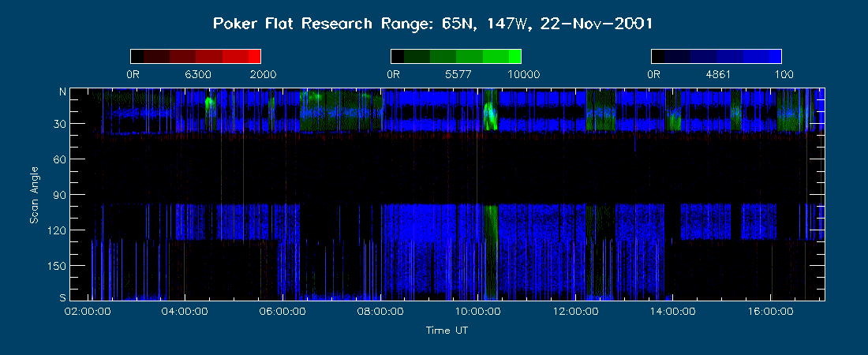Click the '08:00:00' time axis label
This screenshot has width=868, height=355.
[381, 312]
